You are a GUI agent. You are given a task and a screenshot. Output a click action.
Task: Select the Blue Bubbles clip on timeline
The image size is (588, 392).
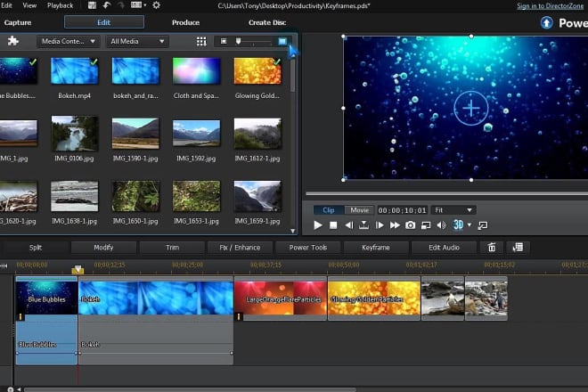click(46, 298)
